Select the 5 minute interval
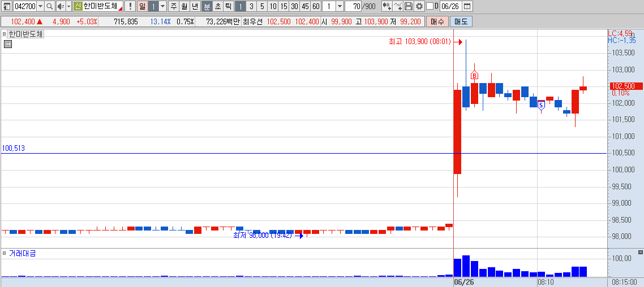This screenshot has width=644, height=287. (262, 6)
